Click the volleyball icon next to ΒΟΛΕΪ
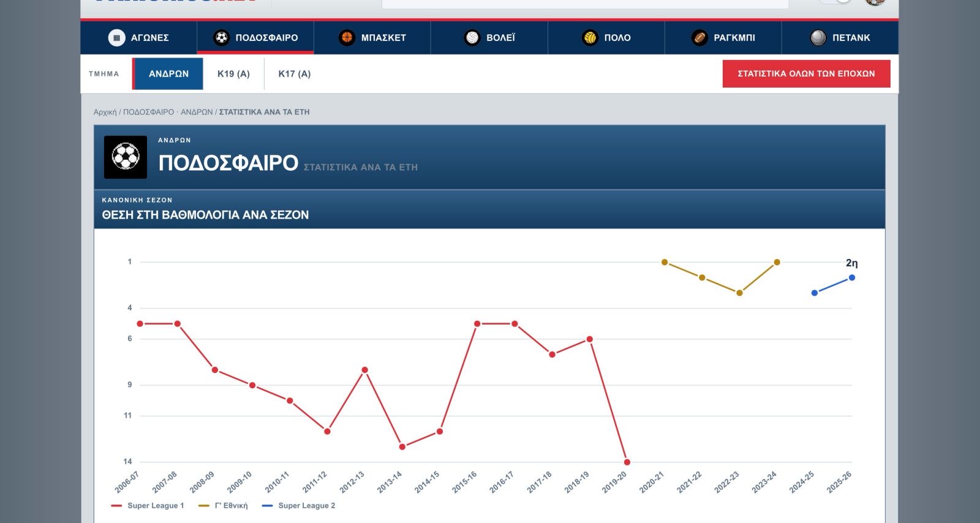Viewport: 980px width, 523px height. tap(472, 38)
